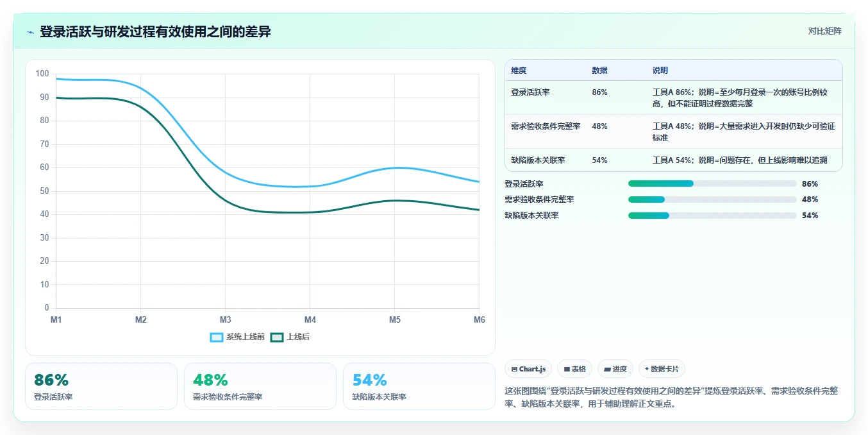Click 登录活跃率 label left of progress bar
The image size is (868, 435).
[524, 184]
